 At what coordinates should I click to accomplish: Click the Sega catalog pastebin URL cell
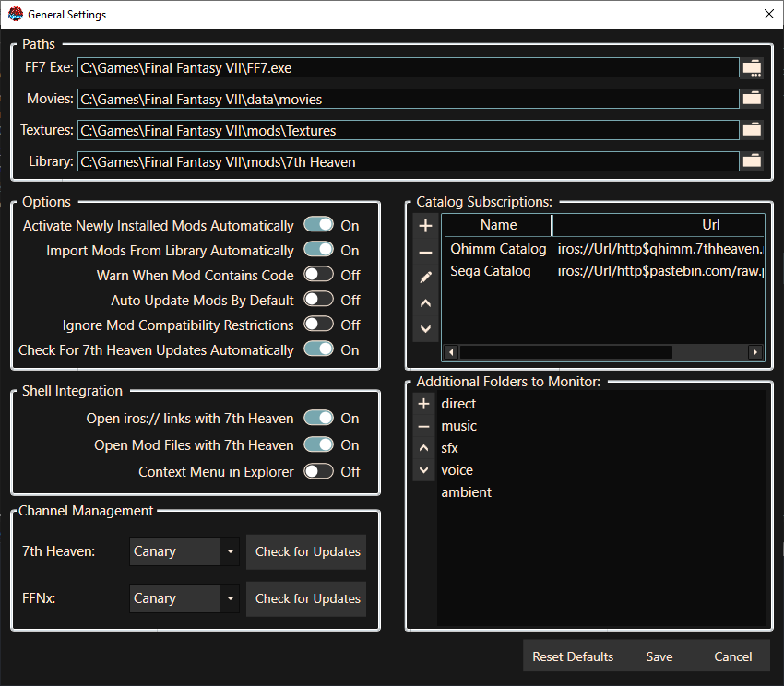660,271
